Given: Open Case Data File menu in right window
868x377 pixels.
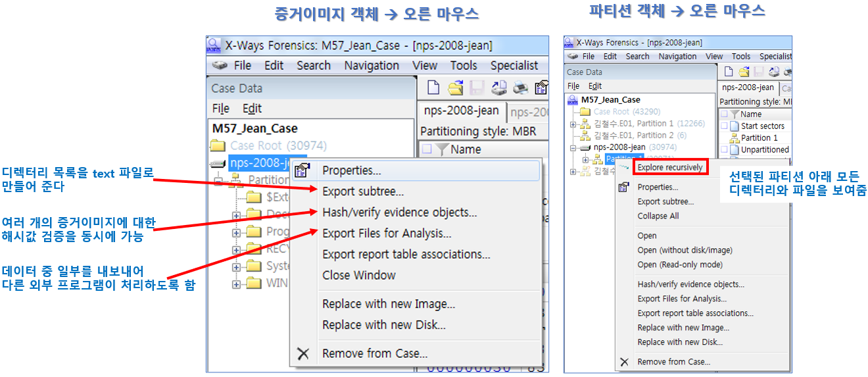Looking at the screenshot, I should (x=573, y=86).
